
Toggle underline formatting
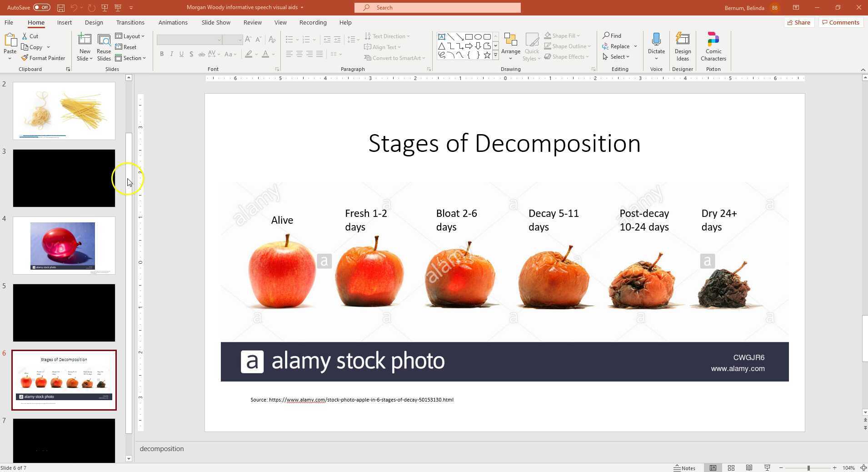(181, 54)
